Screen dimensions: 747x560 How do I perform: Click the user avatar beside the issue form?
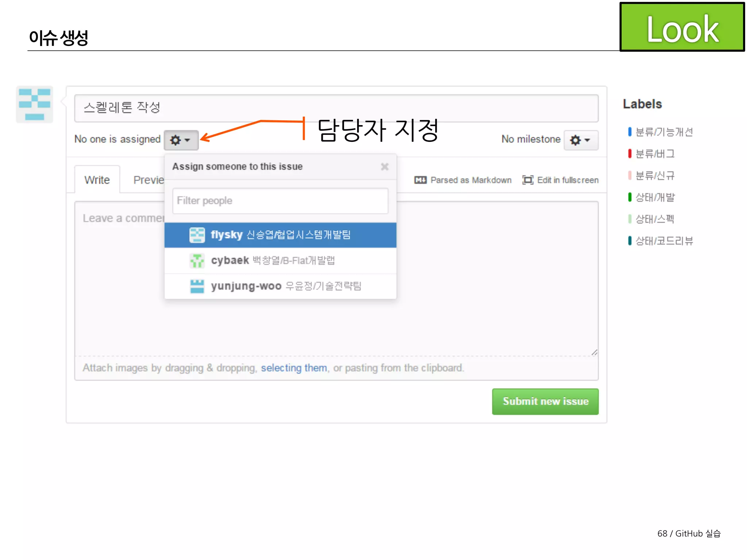(35, 105)
